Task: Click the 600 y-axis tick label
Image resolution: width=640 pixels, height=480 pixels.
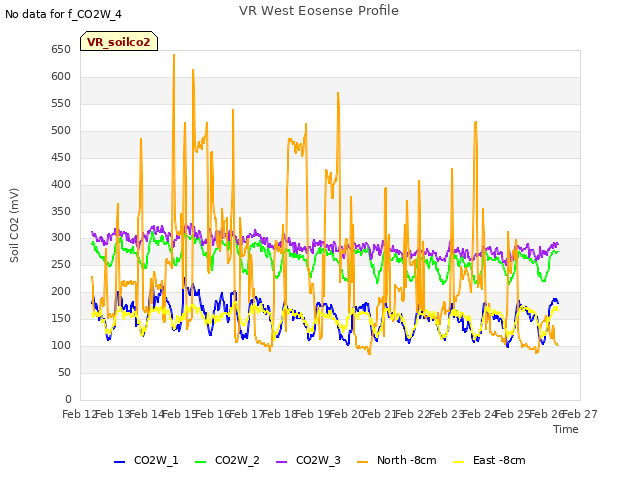Action: [x=61, y=77]
